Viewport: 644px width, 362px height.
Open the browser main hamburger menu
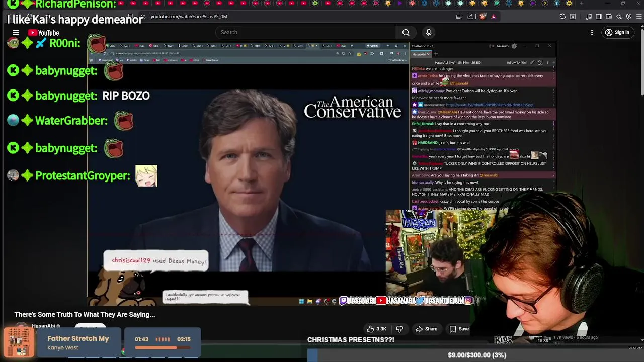(x=640, y=17)
